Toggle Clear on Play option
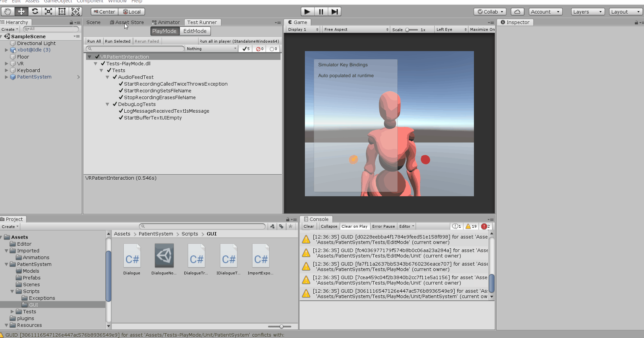 point(354,226)
